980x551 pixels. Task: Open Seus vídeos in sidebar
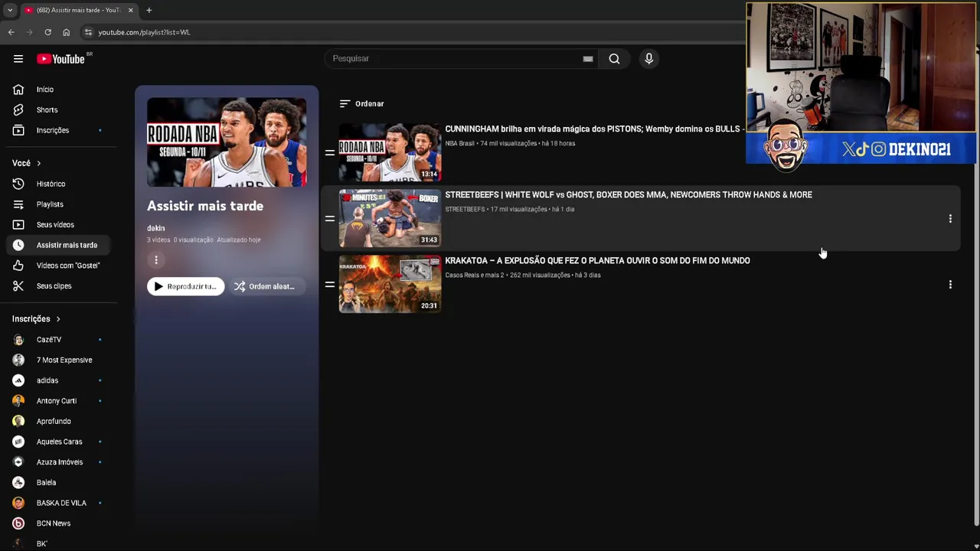58,225
